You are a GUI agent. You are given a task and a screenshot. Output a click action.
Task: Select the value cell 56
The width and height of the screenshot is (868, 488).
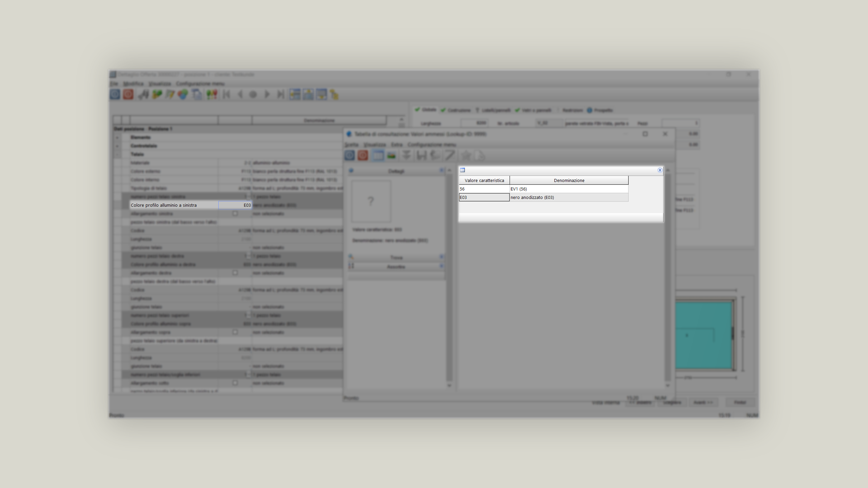coord(484,189)
